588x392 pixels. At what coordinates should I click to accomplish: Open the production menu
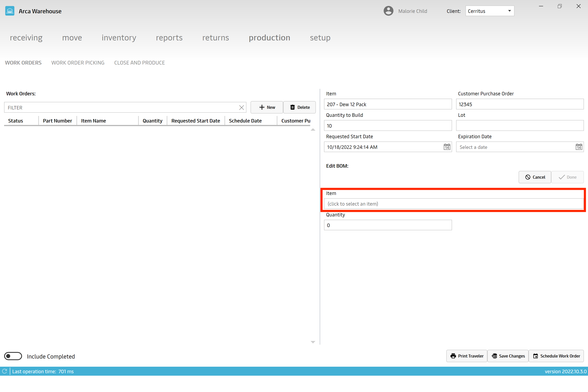[269, 38]
